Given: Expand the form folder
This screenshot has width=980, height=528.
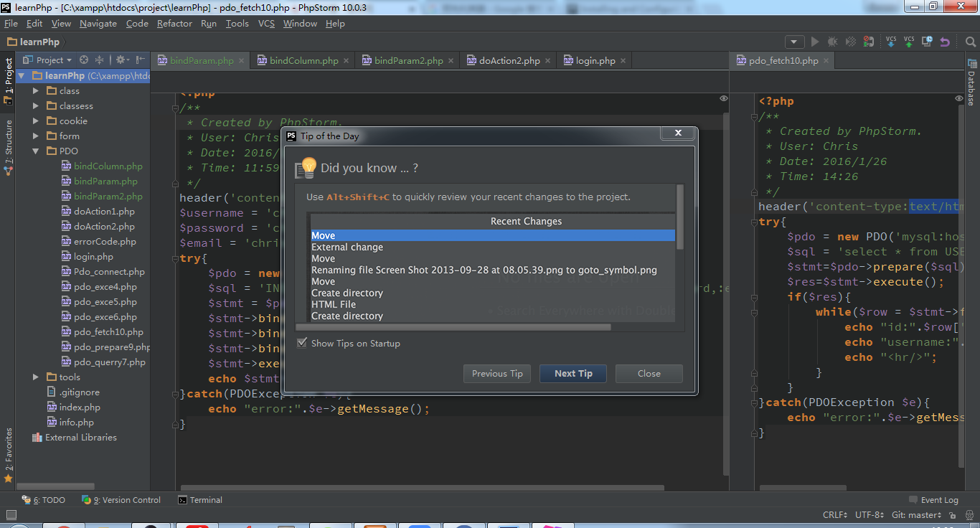Looking at the screenshot, I should [36, 136].
